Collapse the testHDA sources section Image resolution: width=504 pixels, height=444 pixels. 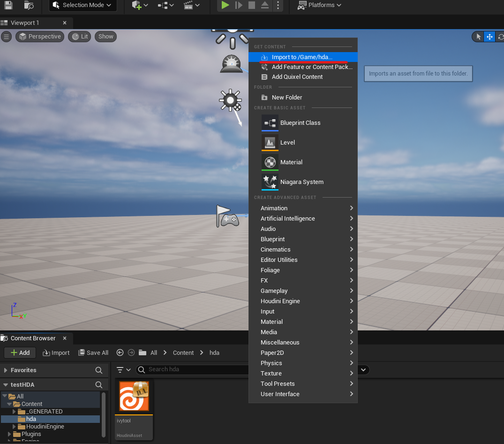6,385
